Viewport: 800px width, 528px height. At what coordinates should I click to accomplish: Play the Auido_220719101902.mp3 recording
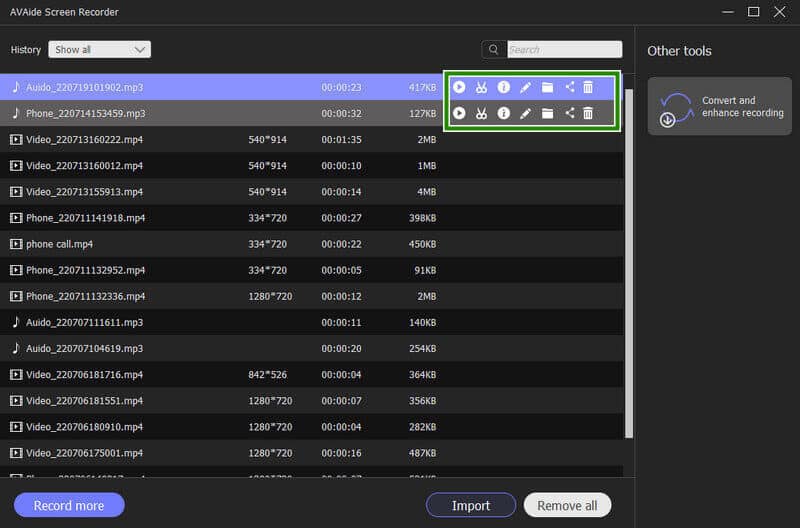pos(459,87)
